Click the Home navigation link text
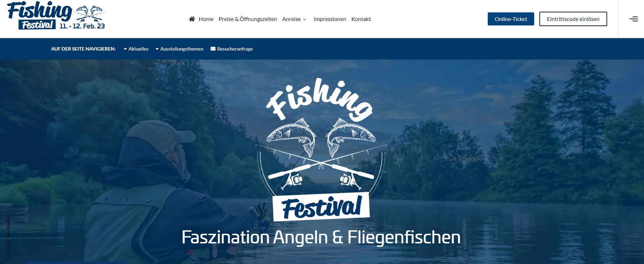 206,19
